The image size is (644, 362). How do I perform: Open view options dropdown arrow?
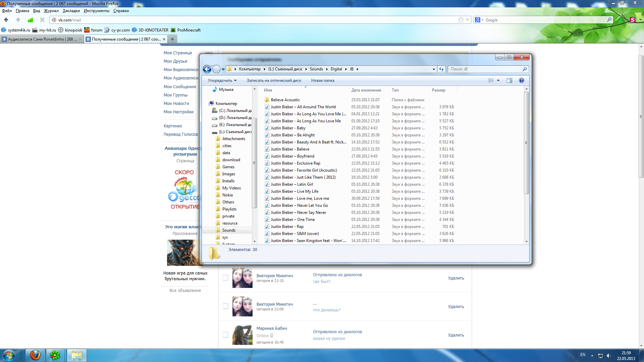(498, 80)
